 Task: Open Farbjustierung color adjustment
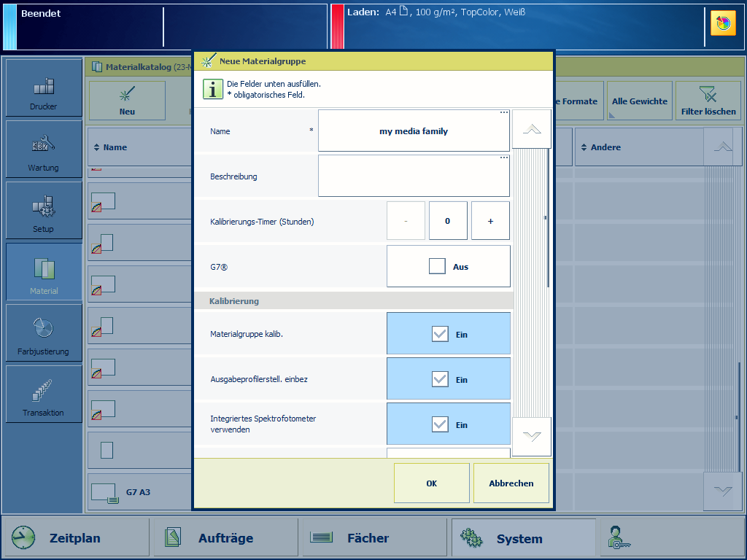click(44, 332)
